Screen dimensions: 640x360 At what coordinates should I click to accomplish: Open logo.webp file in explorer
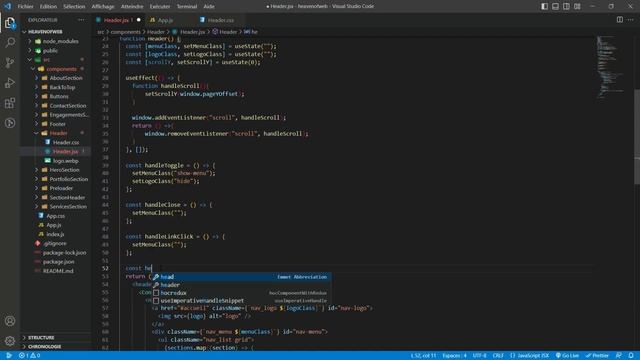click(65, 161)
